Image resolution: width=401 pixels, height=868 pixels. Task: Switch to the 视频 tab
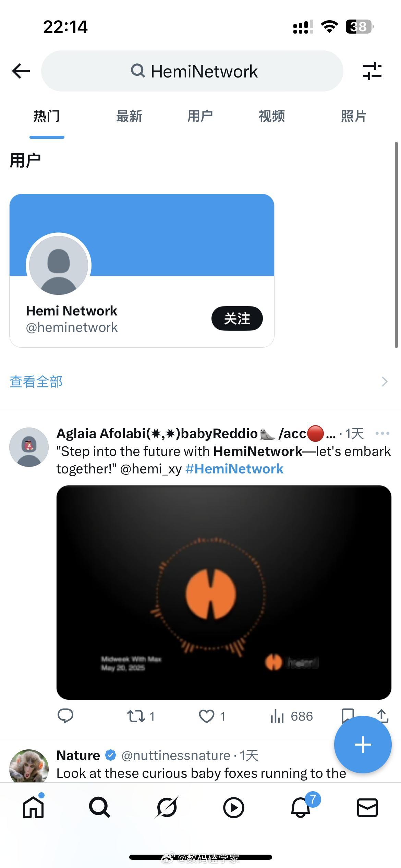coord(272,116)
